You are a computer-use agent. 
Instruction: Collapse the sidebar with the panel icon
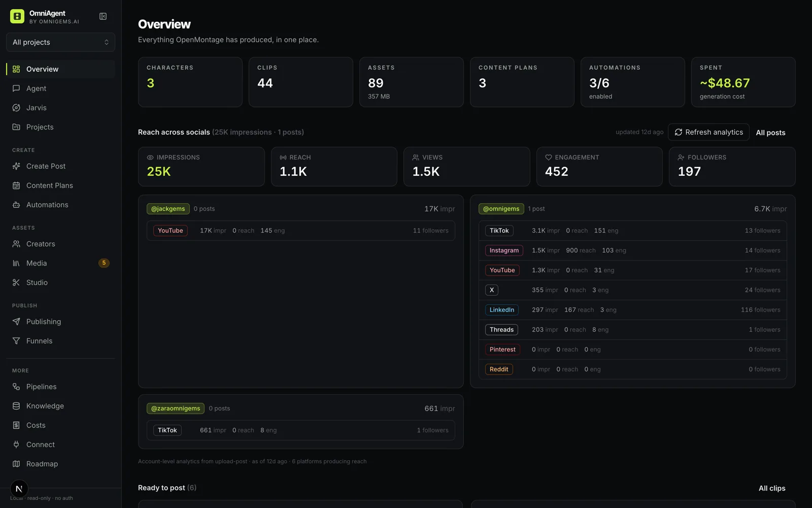click(103, 16)
